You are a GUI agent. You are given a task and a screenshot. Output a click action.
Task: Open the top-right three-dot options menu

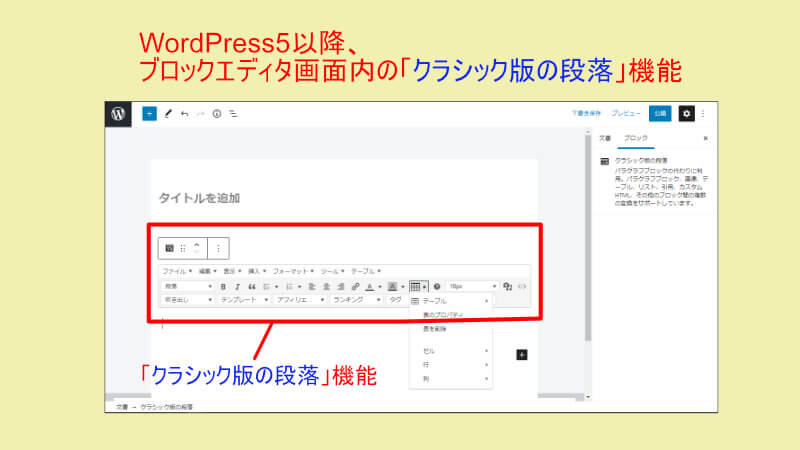coord(703,114)
